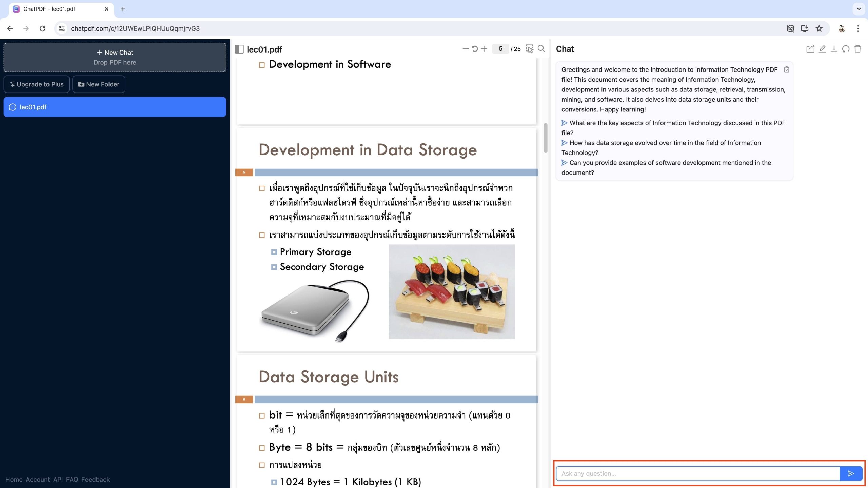Expand the browser tab search chevron
Screen dimensions: 868x488
[x=859, y=9]
